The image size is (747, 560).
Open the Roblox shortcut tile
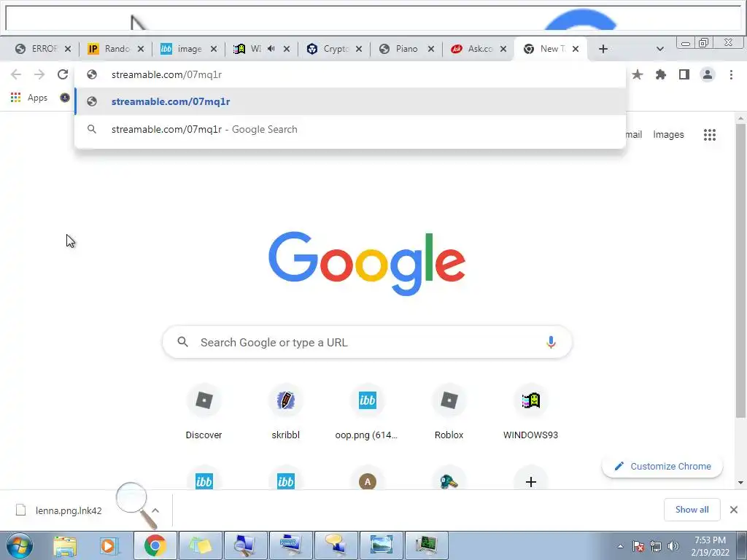click(449, 413)
